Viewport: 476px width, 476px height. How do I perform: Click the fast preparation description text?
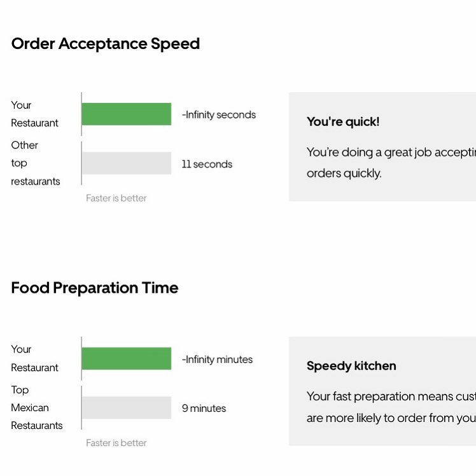(x=391, y=407)
